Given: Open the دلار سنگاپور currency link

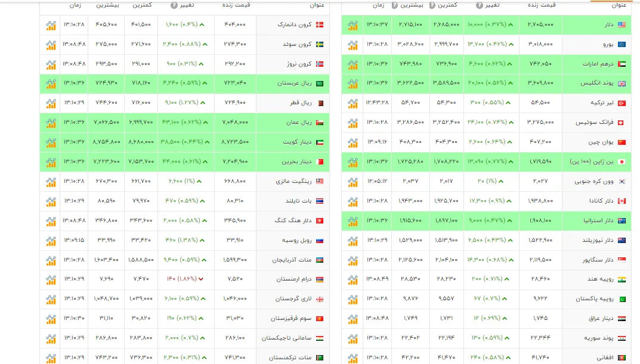Looking at the screenshot, I should click(x=598, y=260).
